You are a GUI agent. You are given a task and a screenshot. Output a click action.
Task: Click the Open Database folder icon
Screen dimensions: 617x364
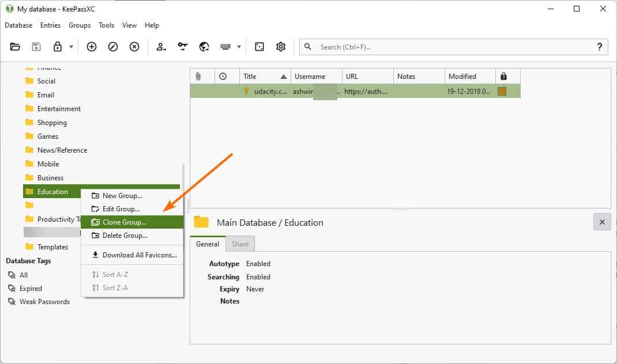tap(15, 47)
